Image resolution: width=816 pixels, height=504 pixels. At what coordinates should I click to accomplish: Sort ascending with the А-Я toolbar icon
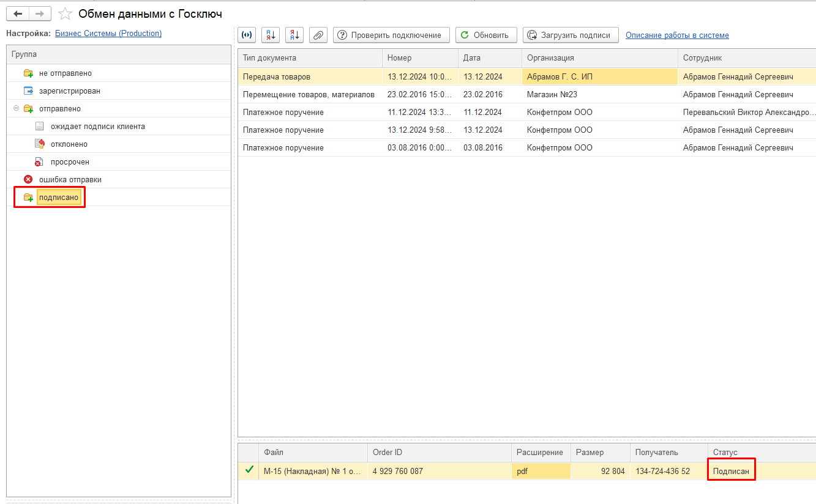tap(271, 35)
